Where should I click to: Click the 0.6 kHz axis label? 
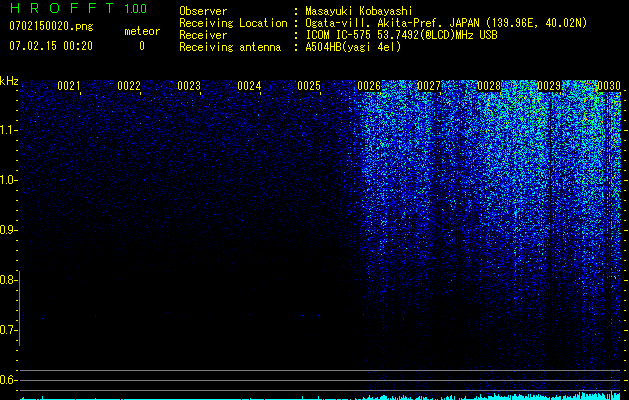point(8,380)
